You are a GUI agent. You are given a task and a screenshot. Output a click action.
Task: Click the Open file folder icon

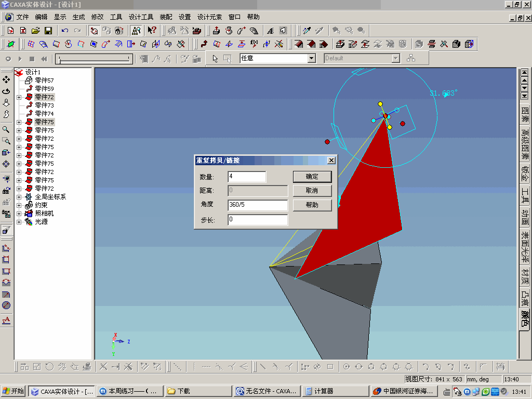36,31
